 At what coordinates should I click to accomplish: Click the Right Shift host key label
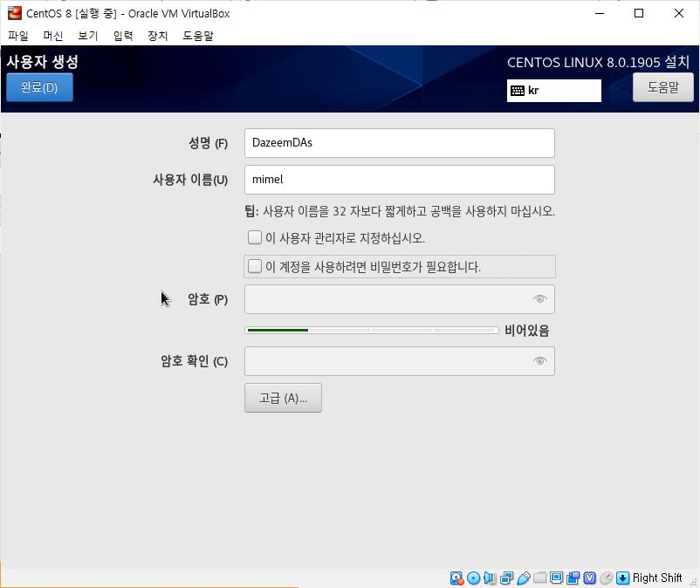657,578
